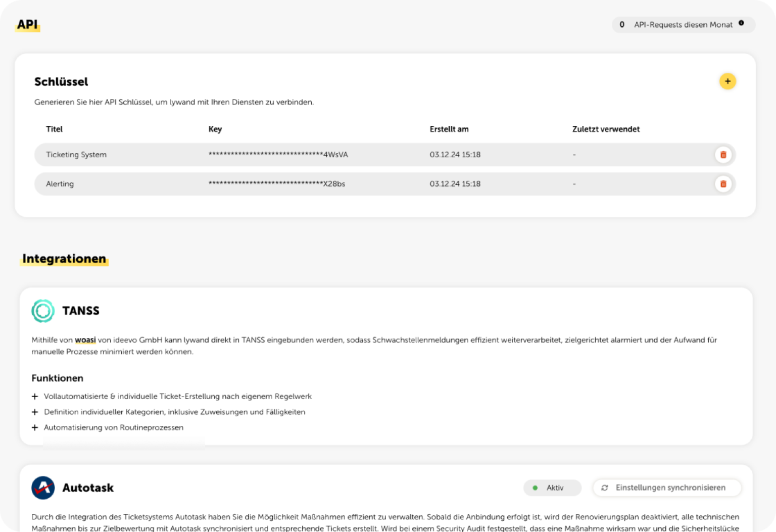
Task: Select the masked key ending in X28bs
Action: (x=276, y=184)
